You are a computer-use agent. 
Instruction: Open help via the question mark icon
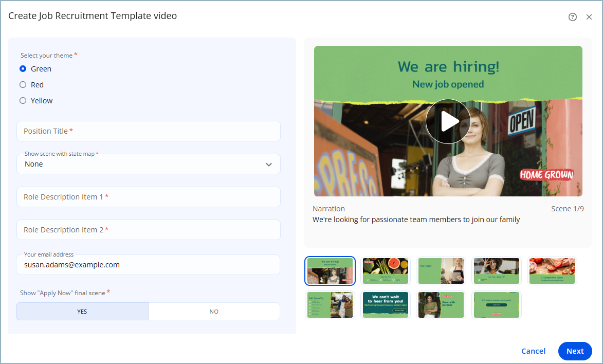tap(572, 17)
